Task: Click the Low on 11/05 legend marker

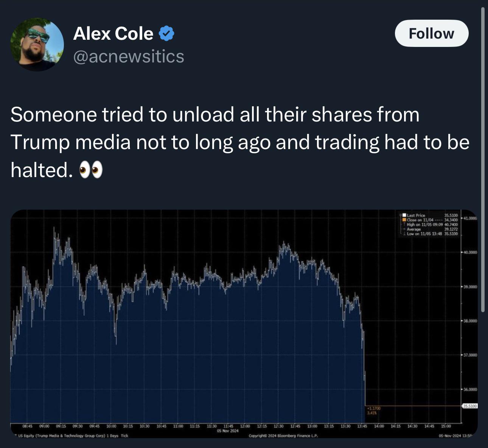Action: coord(404,234)
